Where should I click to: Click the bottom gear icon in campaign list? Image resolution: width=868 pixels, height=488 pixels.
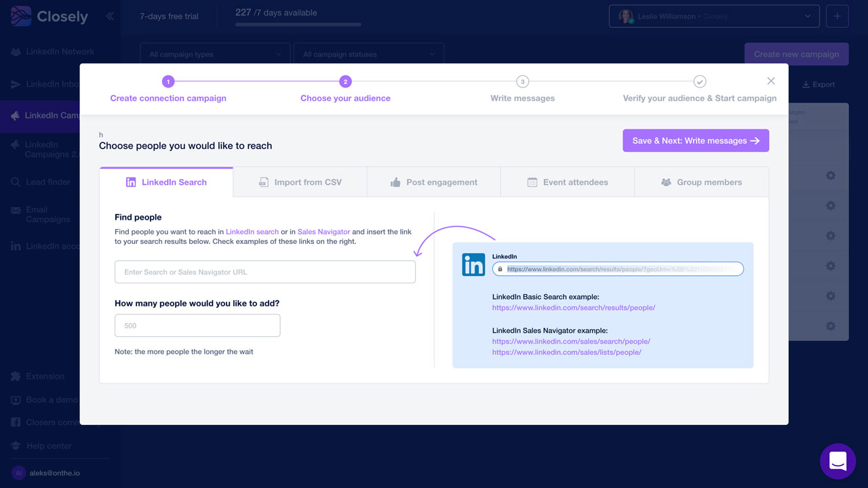(x=831, y=326)
